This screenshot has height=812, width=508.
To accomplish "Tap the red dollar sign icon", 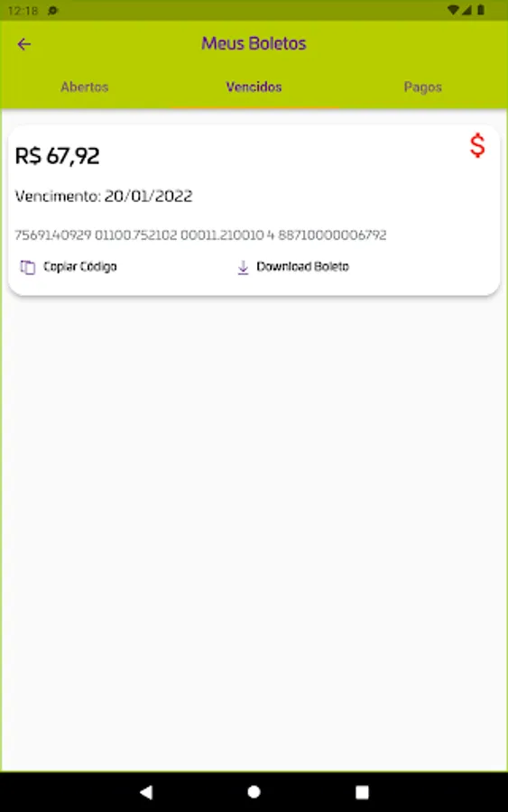I will click(477, 145).
